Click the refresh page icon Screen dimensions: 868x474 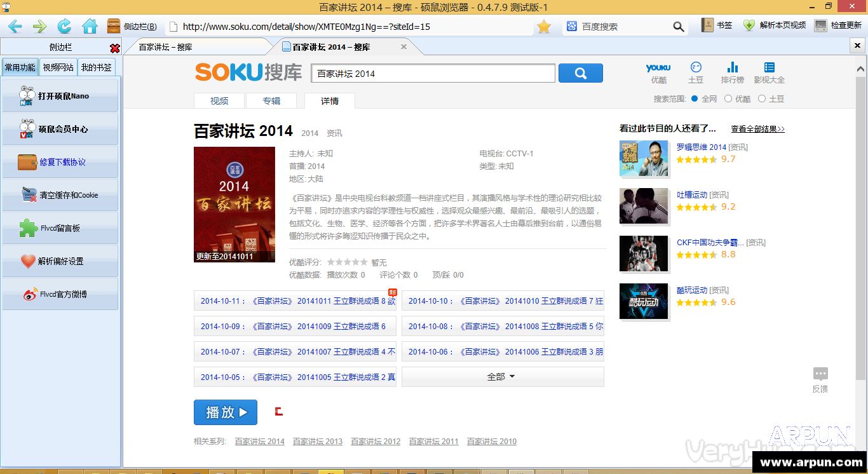click(64, 26)
